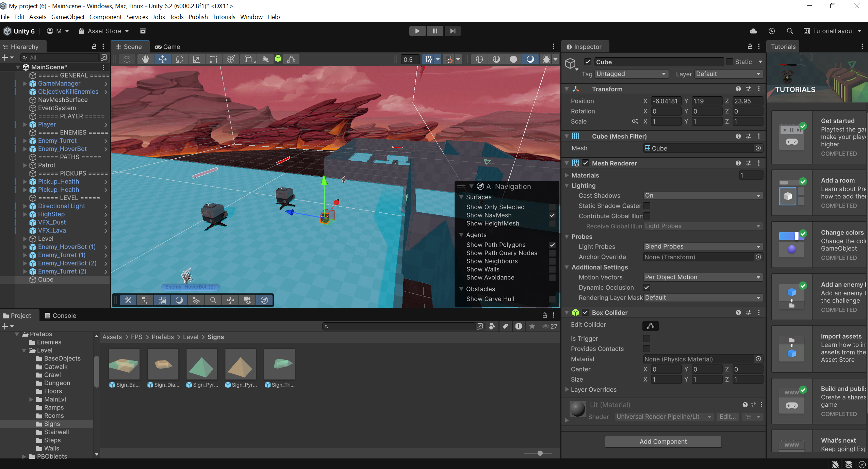Select the Move tool
The height and width of the screenshot is (469, 868).
pyautogui.click(x=163, y=59)
